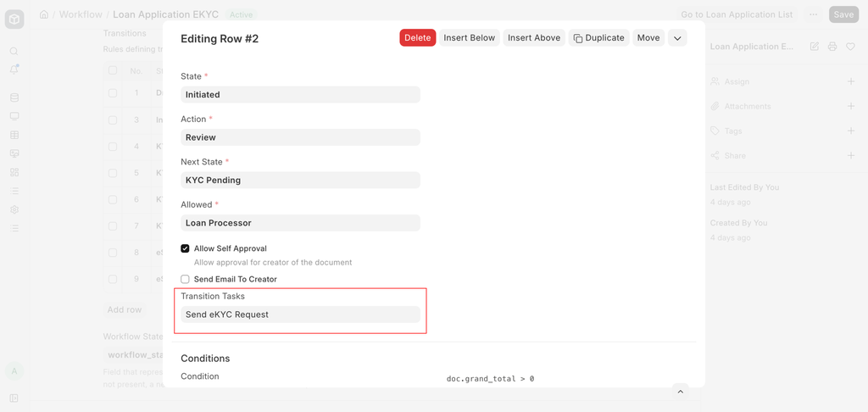This screenshot has width=868, height=412.
Task: Go to home breadcrumb icon
Action: (x=44, y=14)
